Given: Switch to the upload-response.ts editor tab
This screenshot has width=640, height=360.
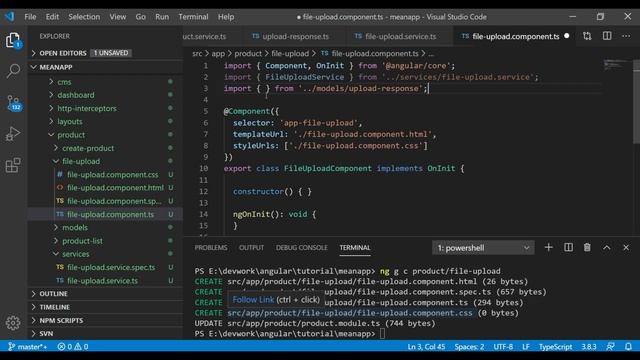Looking at the screenshot, I should tap(295, 36).
